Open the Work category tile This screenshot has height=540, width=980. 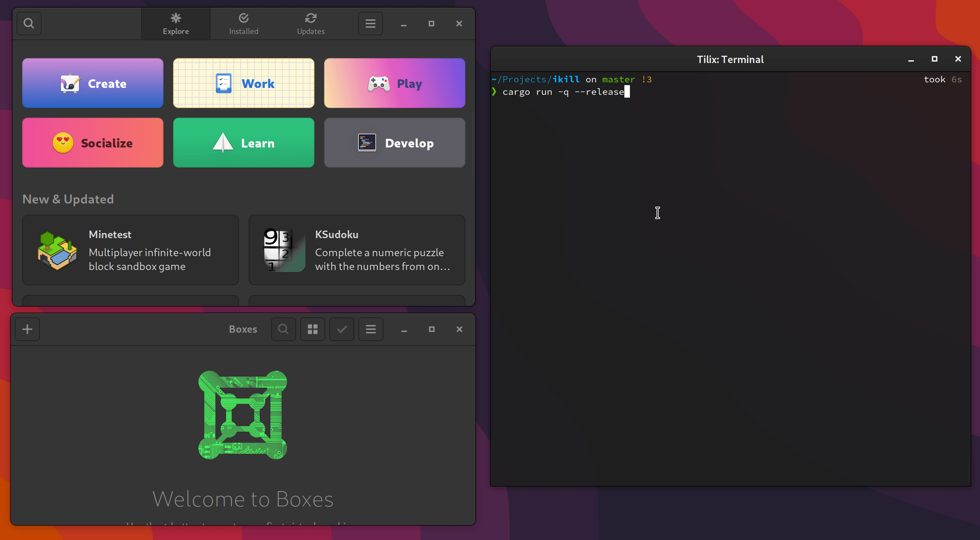tap(243, 83)
